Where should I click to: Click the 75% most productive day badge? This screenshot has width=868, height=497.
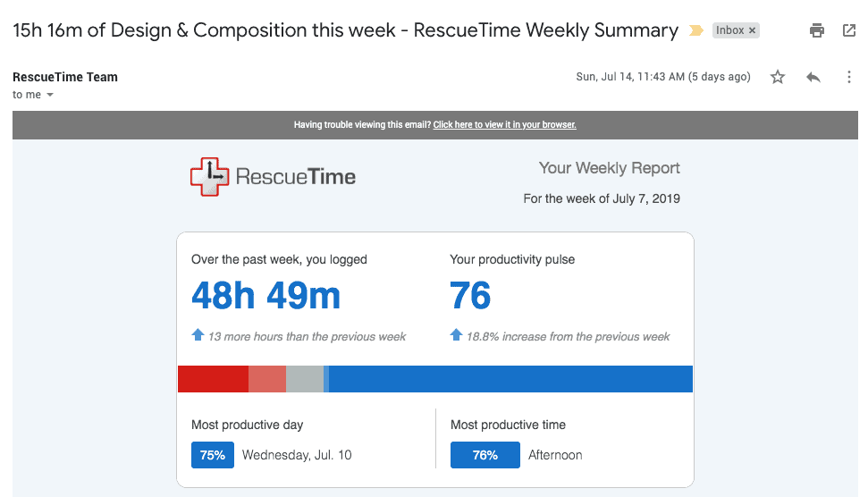[x=213, y=455]
